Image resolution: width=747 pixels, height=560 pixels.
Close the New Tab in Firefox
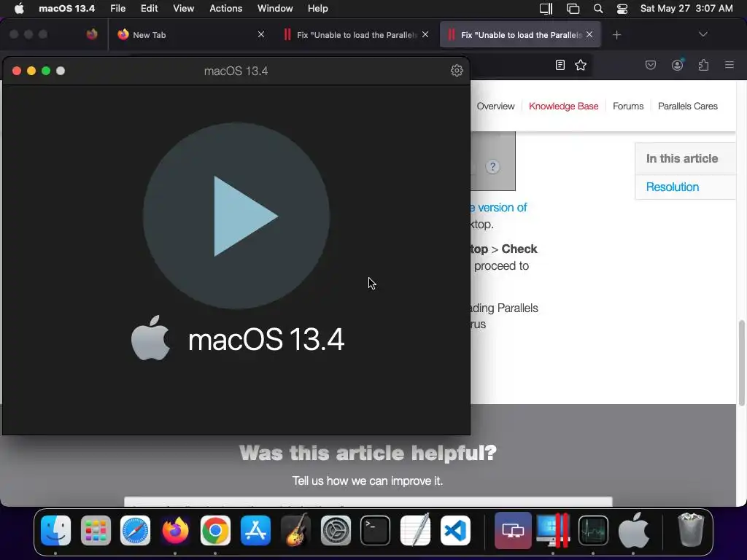[261, 34]
